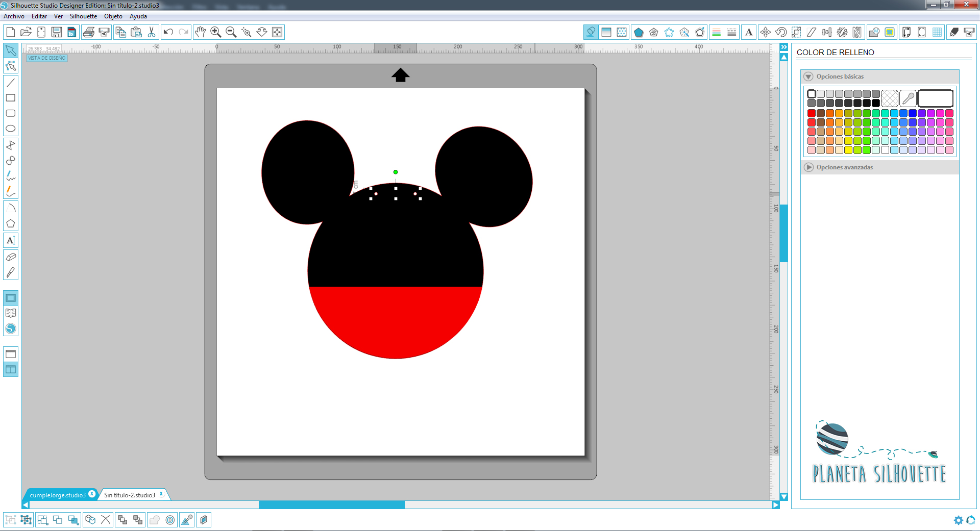Expand the Opciones avanzadas section
The width and height of the screenshot is (980, 531).
pyautogui.click(x=810, y=167)
